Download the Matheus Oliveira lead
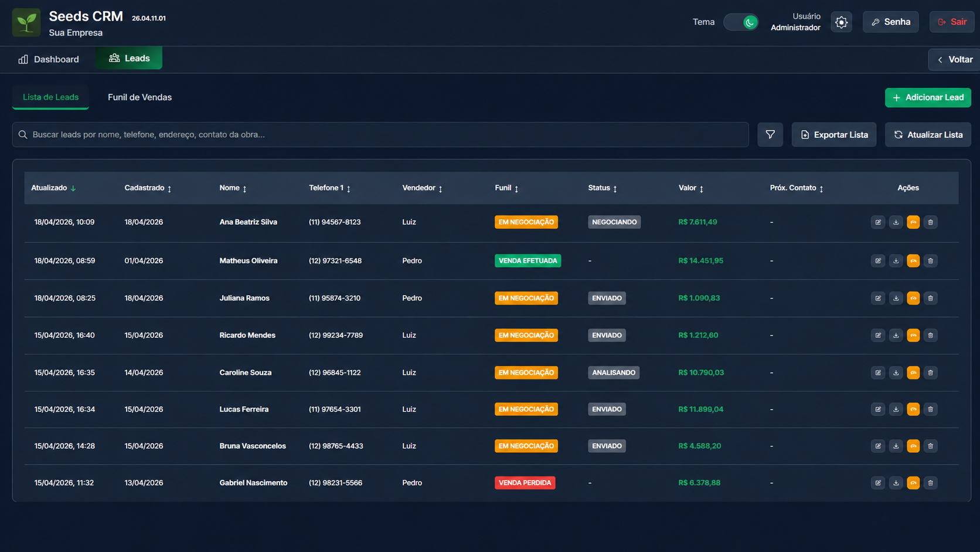The image size is (980, 552). [896, 260]
